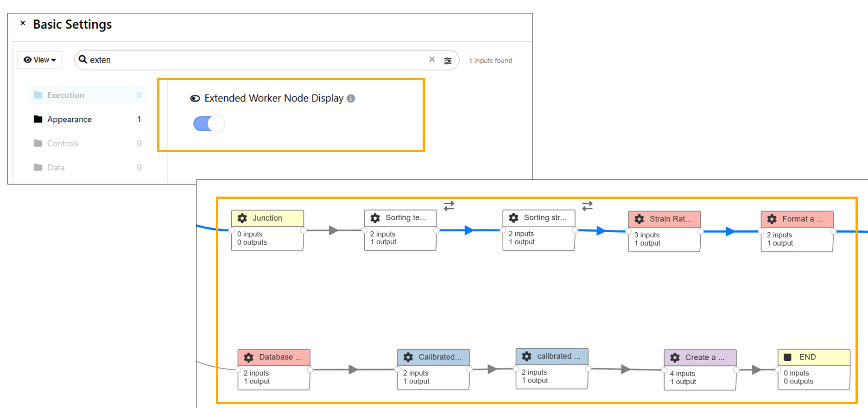The width and height of the screenshot is (868, 408).
Task: Click the gear icon on the Strain Rat... node
Action: pos(640,219)
